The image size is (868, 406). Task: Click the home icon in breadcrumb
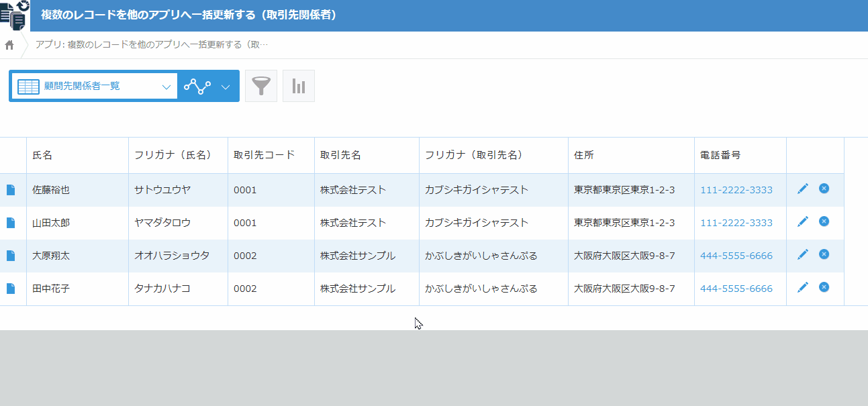point(9,45)
